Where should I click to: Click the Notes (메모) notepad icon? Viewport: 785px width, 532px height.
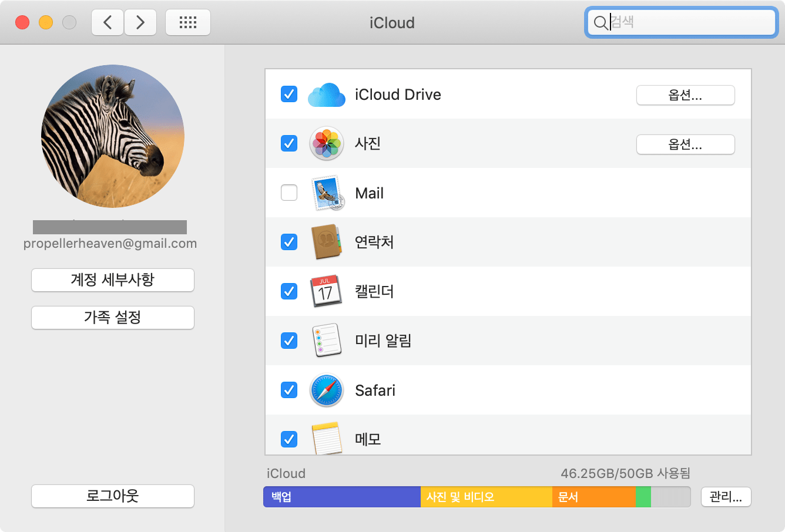point(326,438)
